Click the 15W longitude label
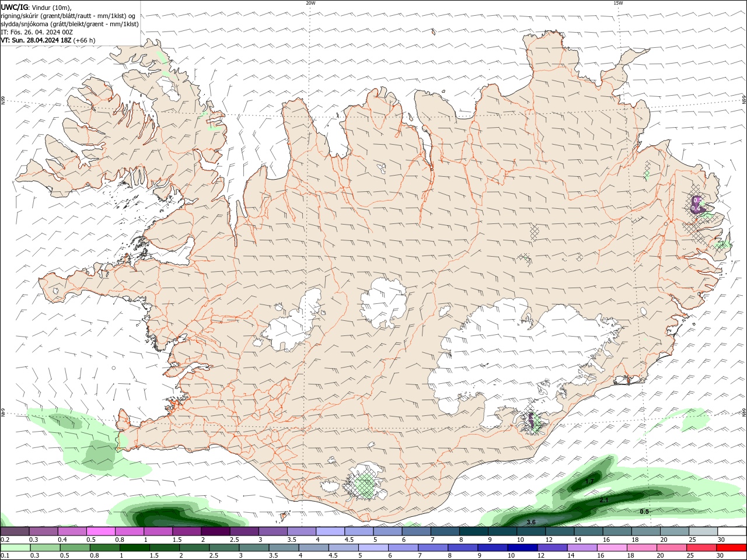Image resolution: width=747 pixels, height=560 pixels. [x=618, y=3]
